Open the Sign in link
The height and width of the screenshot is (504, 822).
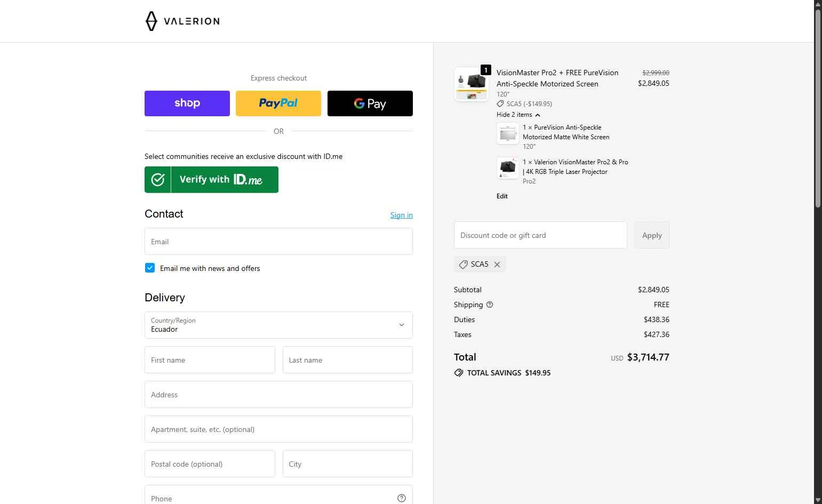tap(401, 215)
